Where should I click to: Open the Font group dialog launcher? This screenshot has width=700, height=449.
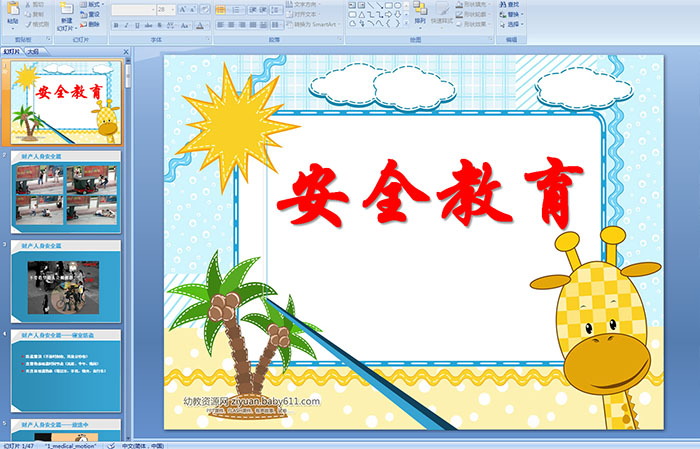click(208, 40)
